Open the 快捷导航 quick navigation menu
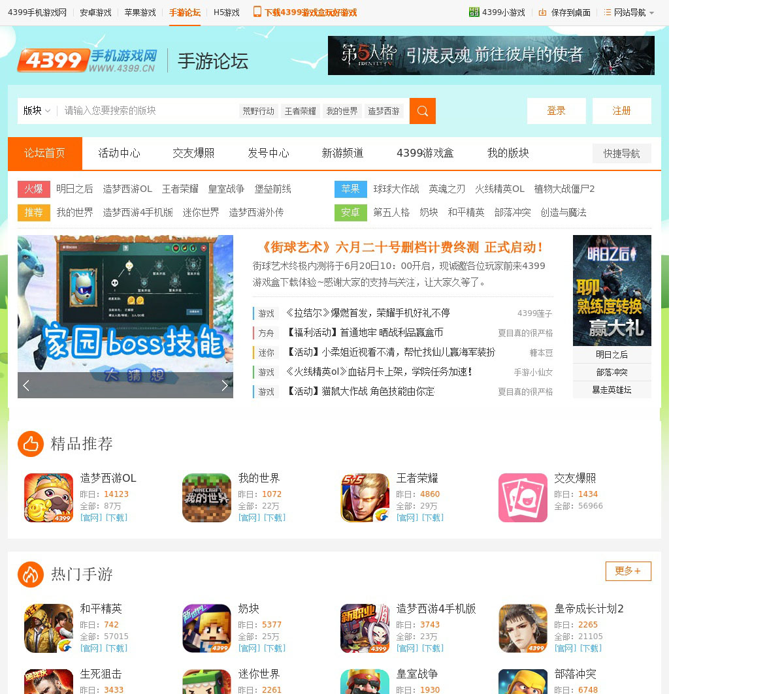This screenshot has height=694, width=784. [x=621, y=153]
